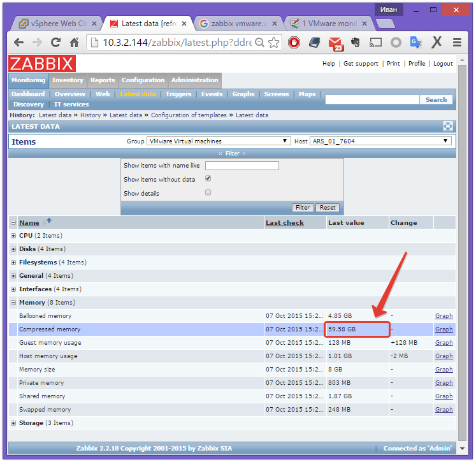
Task: Click the Logout link
Action: click(443, 64)
